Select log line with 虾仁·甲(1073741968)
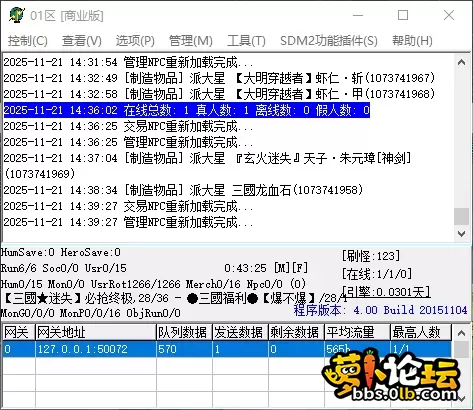 219,94
